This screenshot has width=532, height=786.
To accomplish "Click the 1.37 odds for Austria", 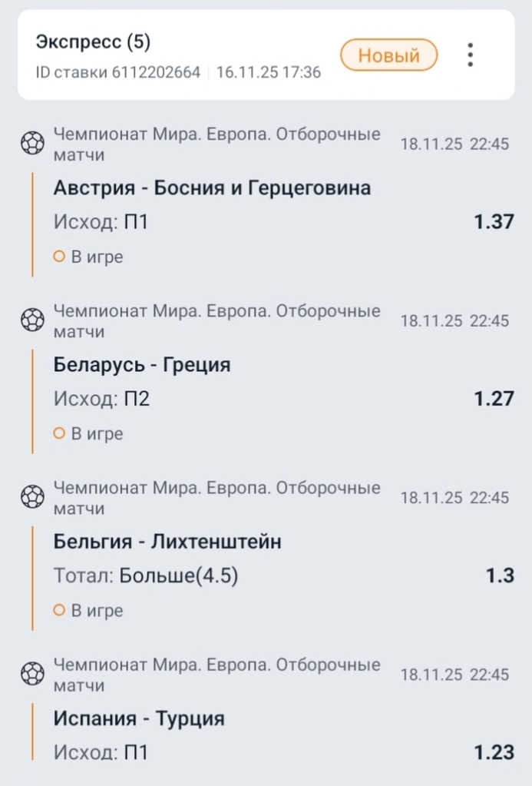I will coord(494,222).
